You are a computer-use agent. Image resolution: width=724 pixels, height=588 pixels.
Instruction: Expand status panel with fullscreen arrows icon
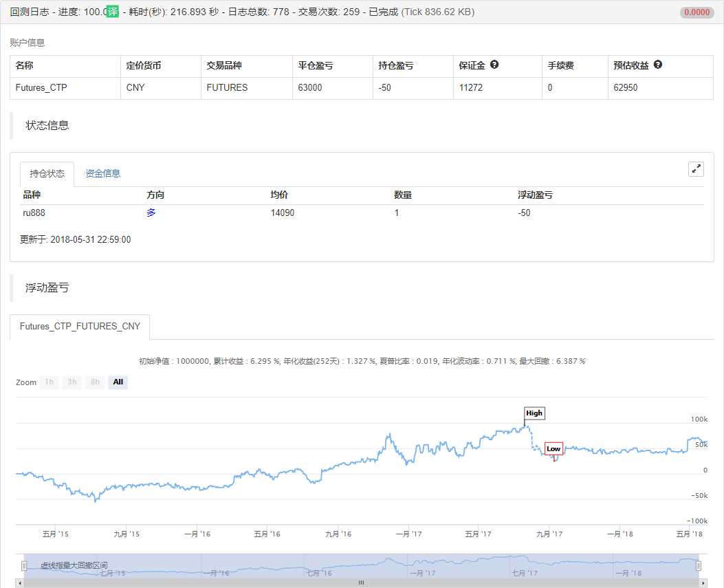696,169
